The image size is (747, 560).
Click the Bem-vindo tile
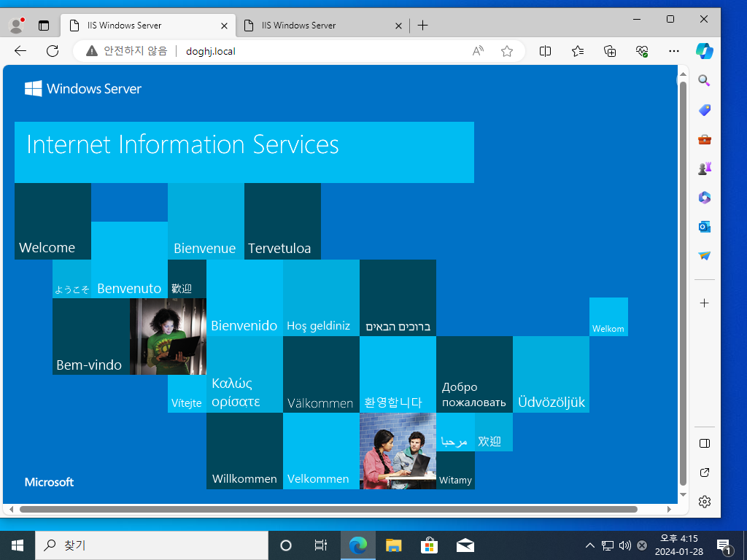[91, 337]
